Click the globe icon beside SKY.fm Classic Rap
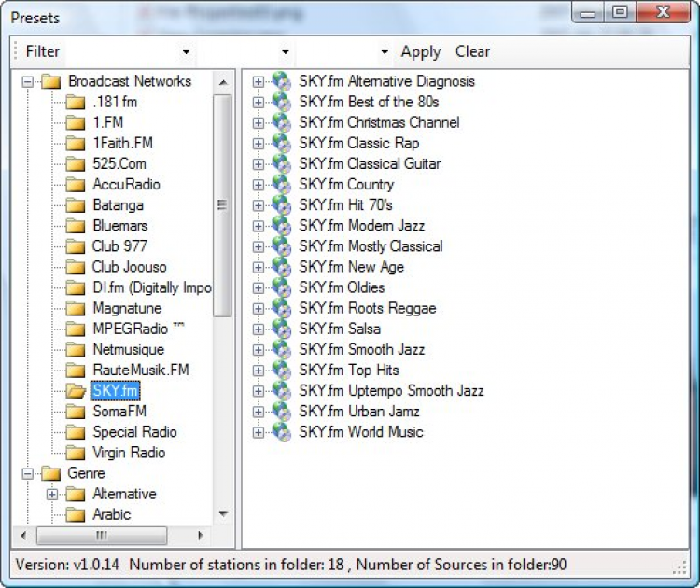 click(x=282, y=143)
